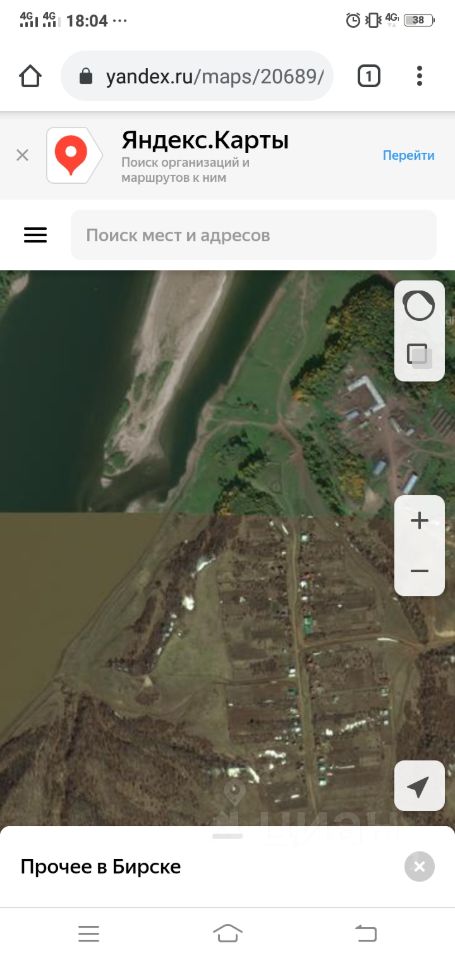Open the browser three-dot menu

[419, 76]
